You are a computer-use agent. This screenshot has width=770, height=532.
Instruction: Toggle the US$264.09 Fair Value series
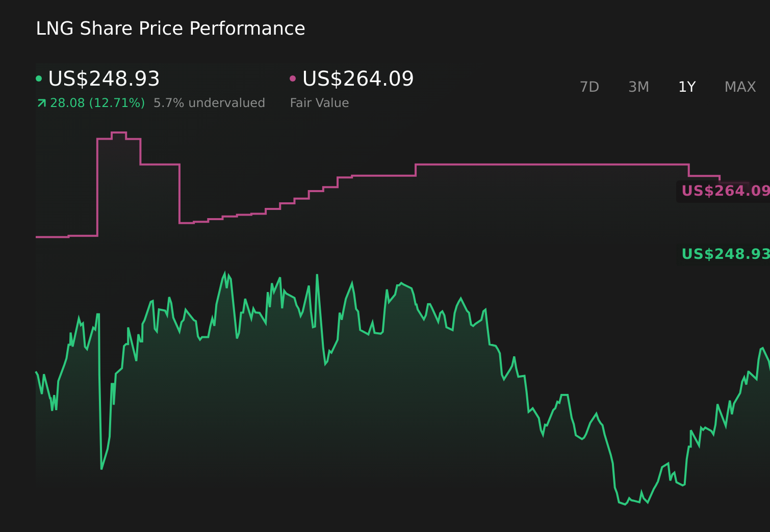[x=357, y=79]
